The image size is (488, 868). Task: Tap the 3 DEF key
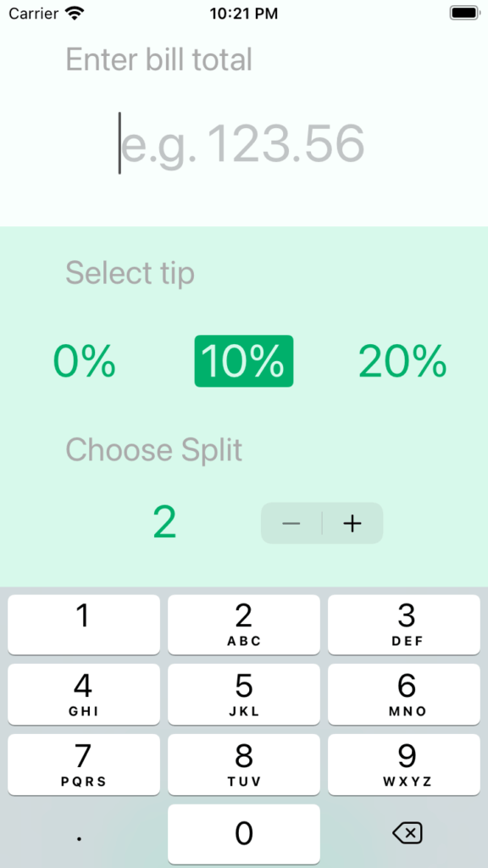point(404,625)
